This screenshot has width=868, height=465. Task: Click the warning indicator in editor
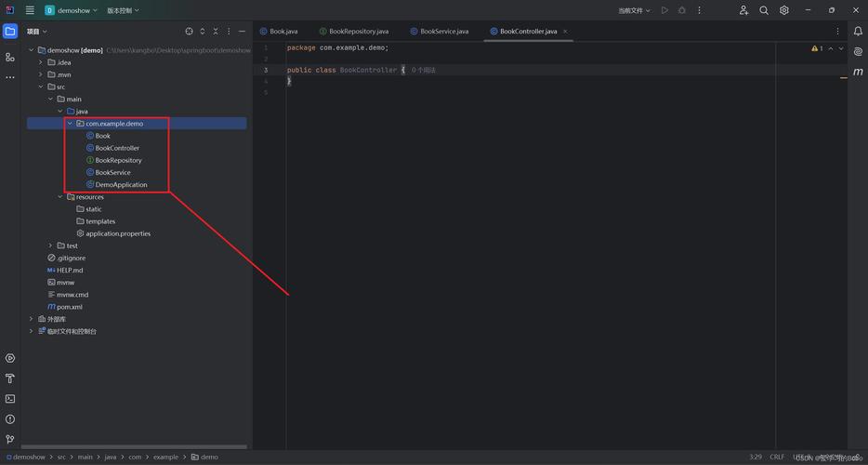818,48
